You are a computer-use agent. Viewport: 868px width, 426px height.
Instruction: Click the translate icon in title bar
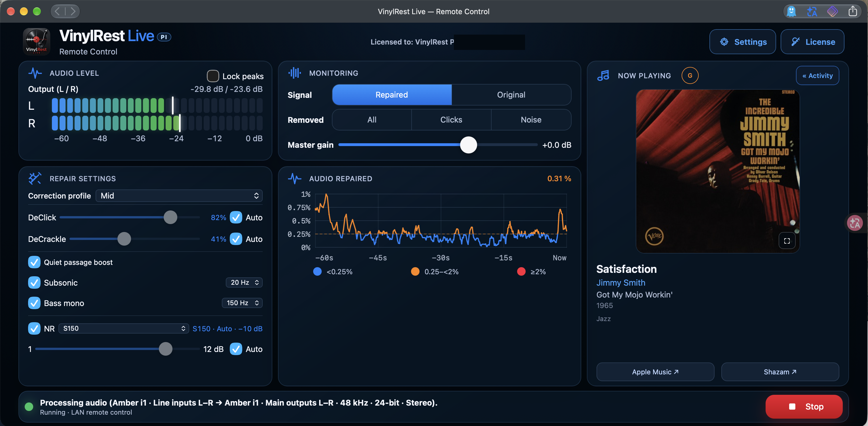pos(812,11)
